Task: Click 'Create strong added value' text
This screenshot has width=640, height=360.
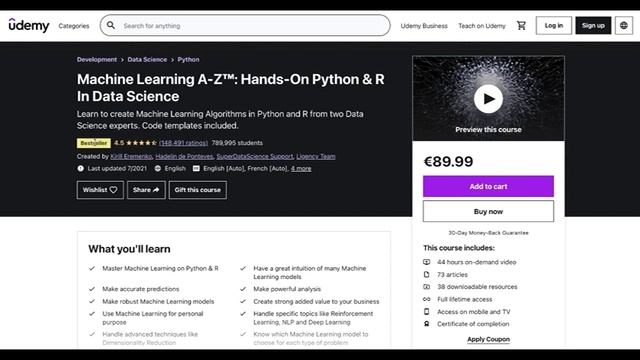Action: click(x=316, y=302)
